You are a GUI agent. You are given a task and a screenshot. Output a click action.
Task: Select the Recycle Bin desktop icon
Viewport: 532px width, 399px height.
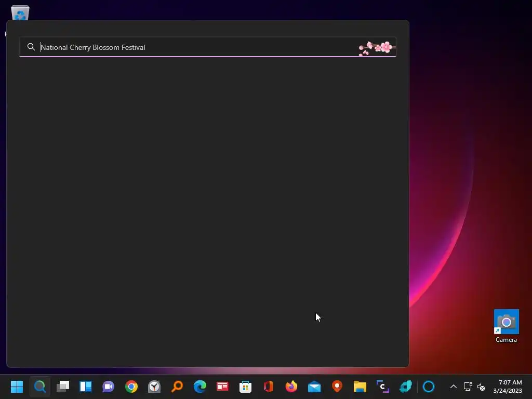20,12
